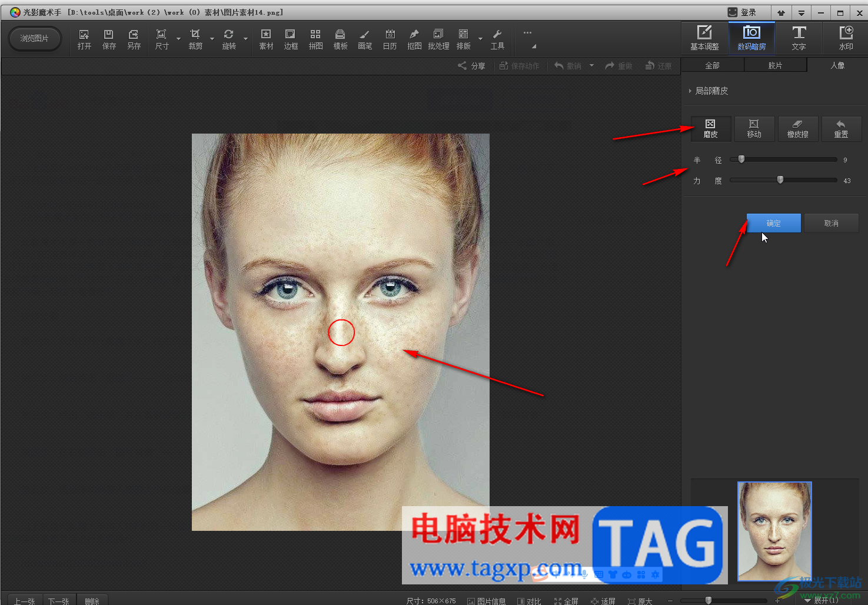Click 重置 to reset smoothing
868x605 pixels.
tap(842, 128)
